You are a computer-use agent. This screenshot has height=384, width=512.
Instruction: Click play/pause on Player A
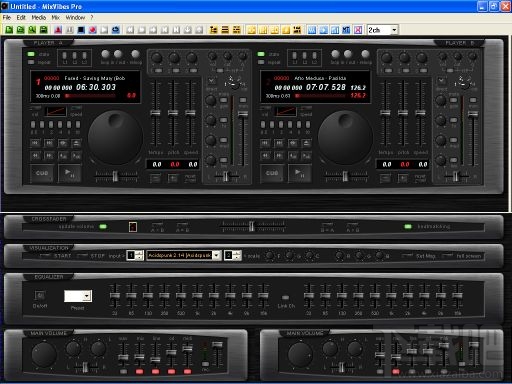click(70, 173)
